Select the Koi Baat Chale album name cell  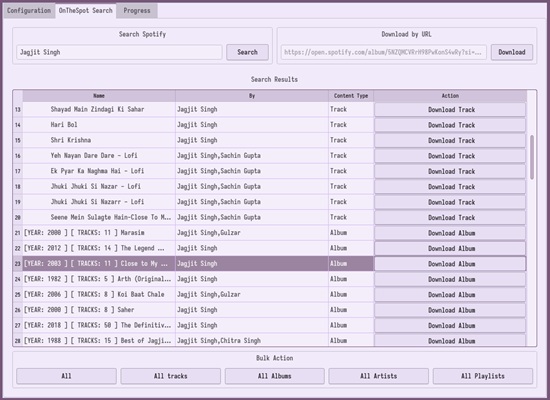point(99,295)
